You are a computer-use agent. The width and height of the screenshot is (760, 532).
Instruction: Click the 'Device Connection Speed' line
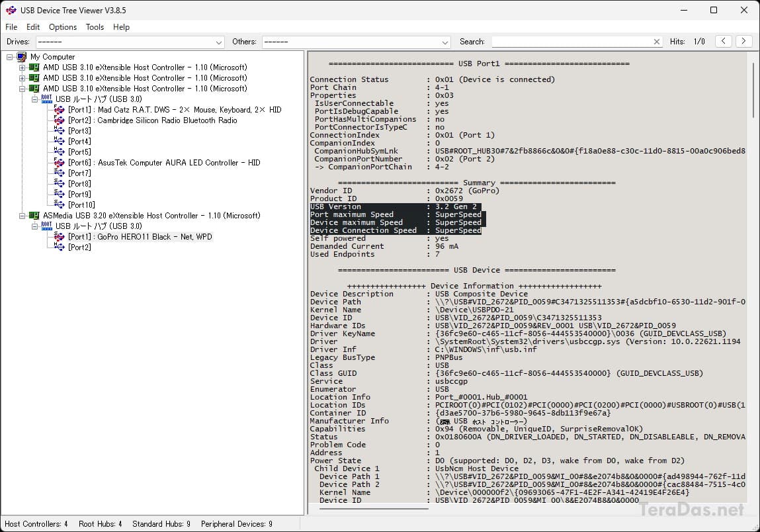coord(396,230)
